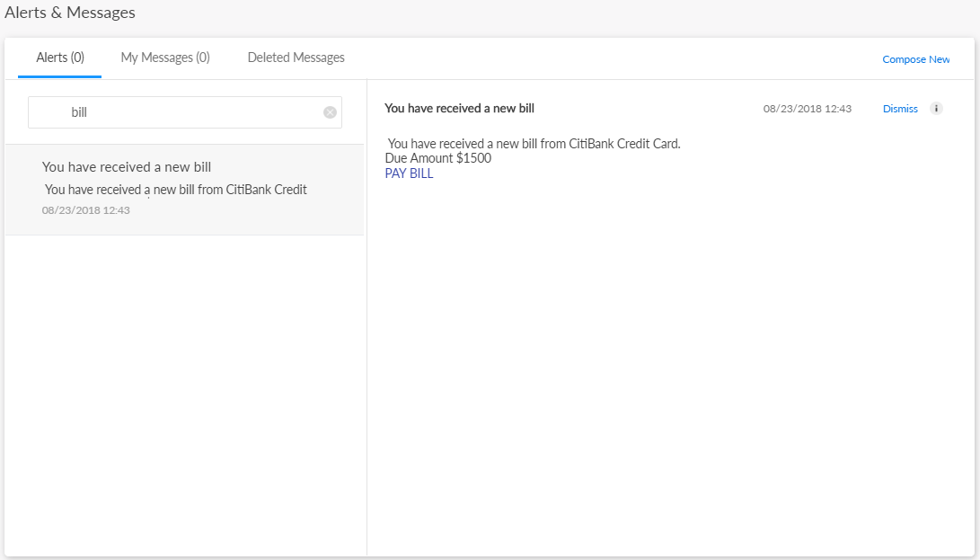This screenshot has height=560, width=980.
Task: Click the timestamp under the list alert
Action: coord(86,210)
